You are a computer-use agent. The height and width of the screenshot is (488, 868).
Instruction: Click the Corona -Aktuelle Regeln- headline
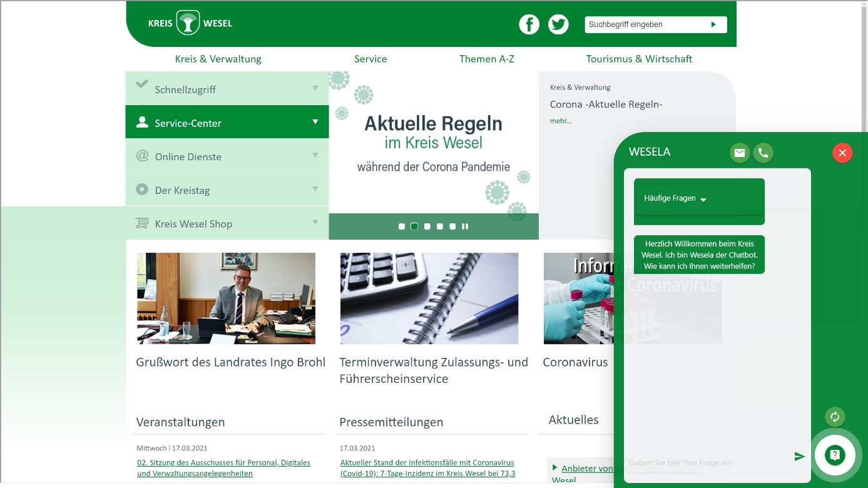point(606,104)
